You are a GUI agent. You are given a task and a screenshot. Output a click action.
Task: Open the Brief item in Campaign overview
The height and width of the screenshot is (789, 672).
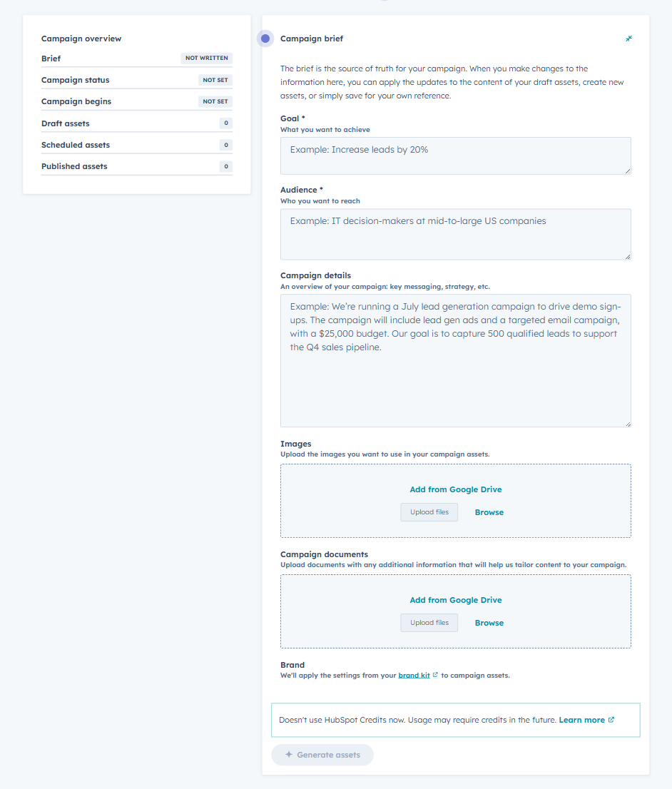point(50,58)
